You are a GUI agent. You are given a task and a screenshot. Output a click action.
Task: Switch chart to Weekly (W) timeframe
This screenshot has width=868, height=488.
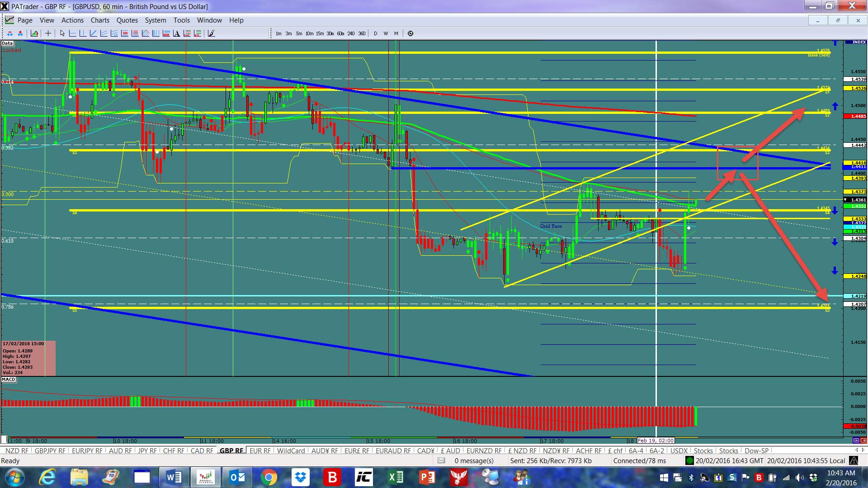(x=386, y=33)
